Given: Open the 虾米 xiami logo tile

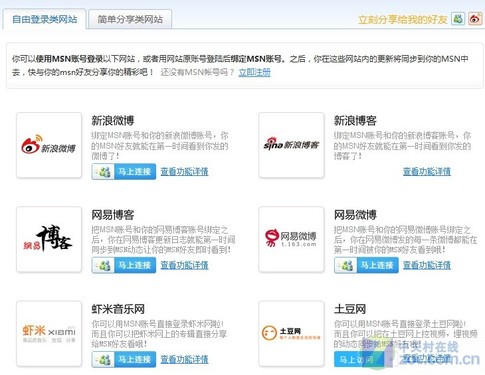Looking at the screenshot, I should tap(49, 333).
